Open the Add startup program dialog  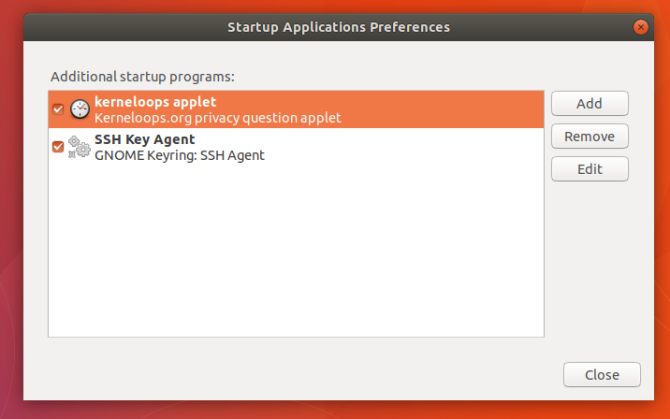pos(590,103)
